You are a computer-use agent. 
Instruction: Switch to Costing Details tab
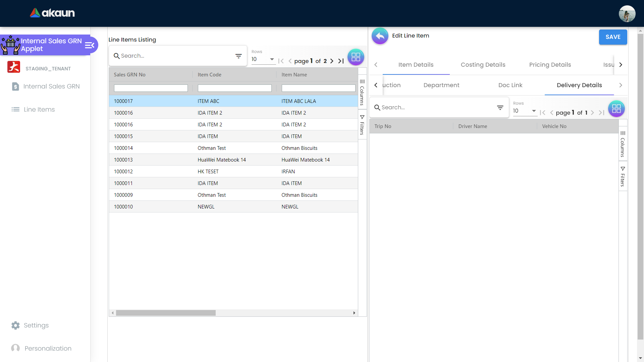(483, 65)
